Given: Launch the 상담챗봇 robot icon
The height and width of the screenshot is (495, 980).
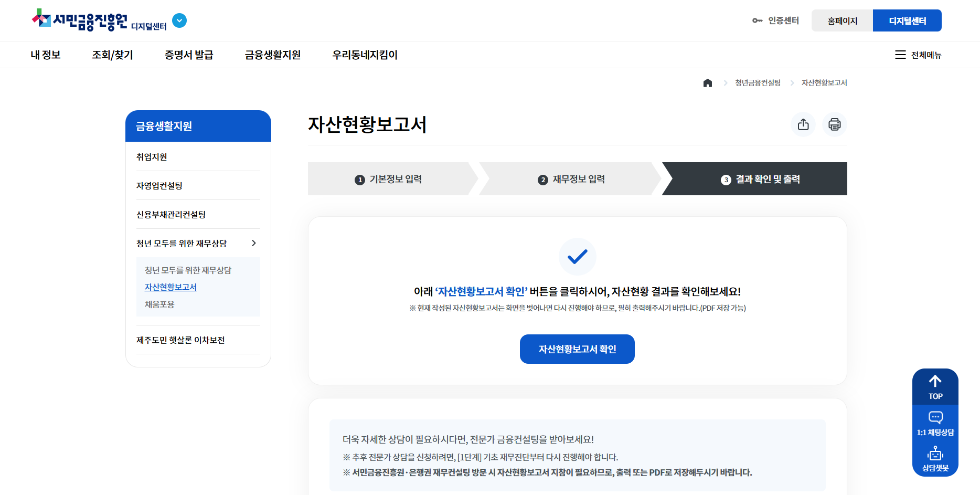Looking at the screenshot, I should pyautogui.click(x=935, y=454).
